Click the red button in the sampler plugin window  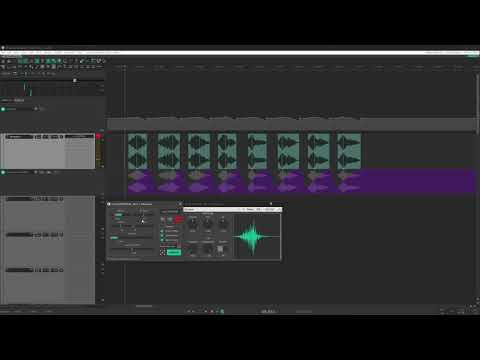pyautogui.click(x=178, y=219)
